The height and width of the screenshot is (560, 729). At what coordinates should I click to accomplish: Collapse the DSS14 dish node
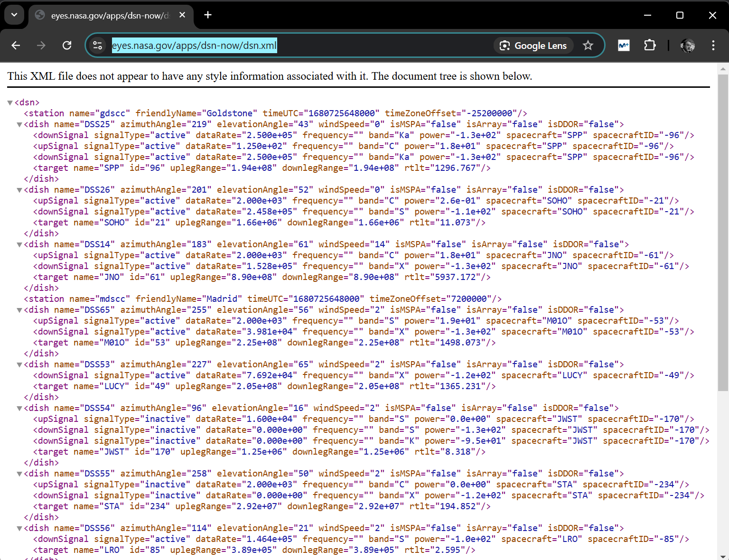point(19,245)
